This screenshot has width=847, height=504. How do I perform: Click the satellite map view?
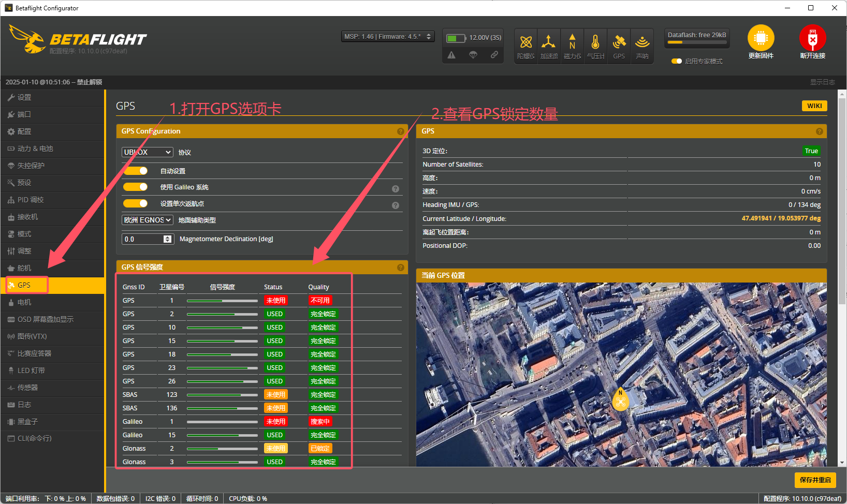tap(621, 375)
